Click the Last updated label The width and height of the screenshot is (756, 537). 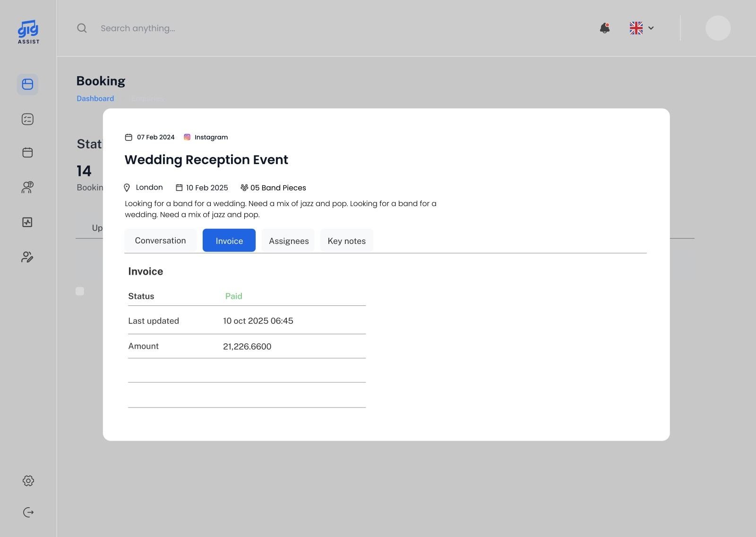(154, 321)
